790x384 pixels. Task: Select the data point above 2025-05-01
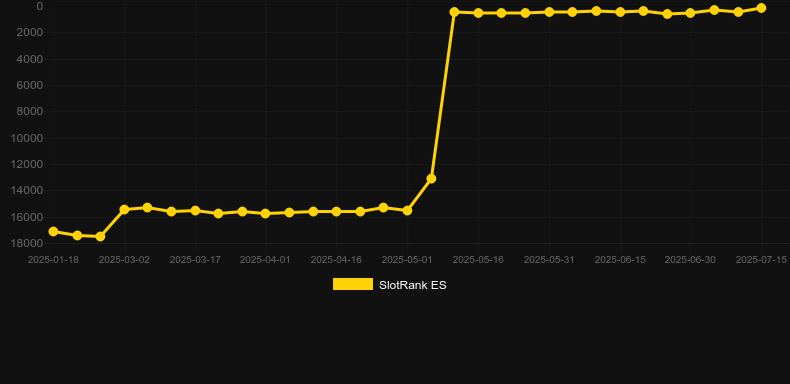pos(407,210)
